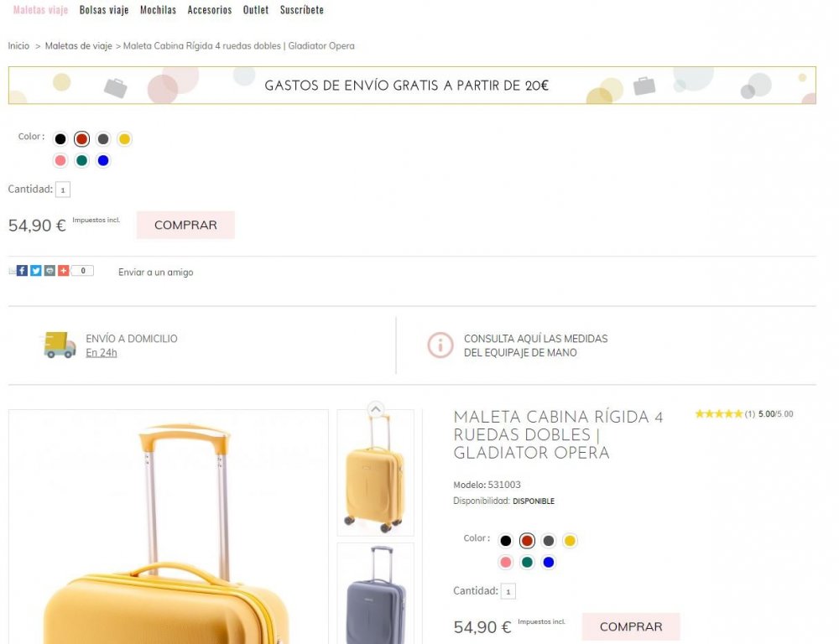This screenshot has width=839, height=644.
Task: Open the Mochilas menu
Action: click(158, 10)
